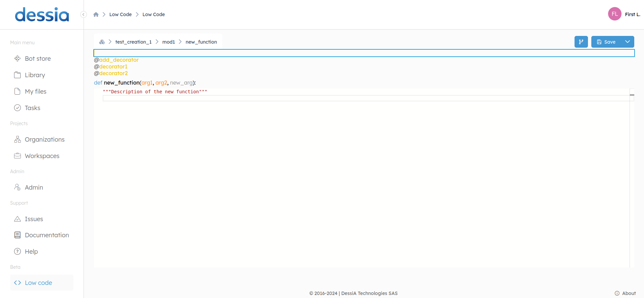The height and width of the screenshot is (298, 644).
Task: Open second Low Code breadcrumb
Action: 154,14
